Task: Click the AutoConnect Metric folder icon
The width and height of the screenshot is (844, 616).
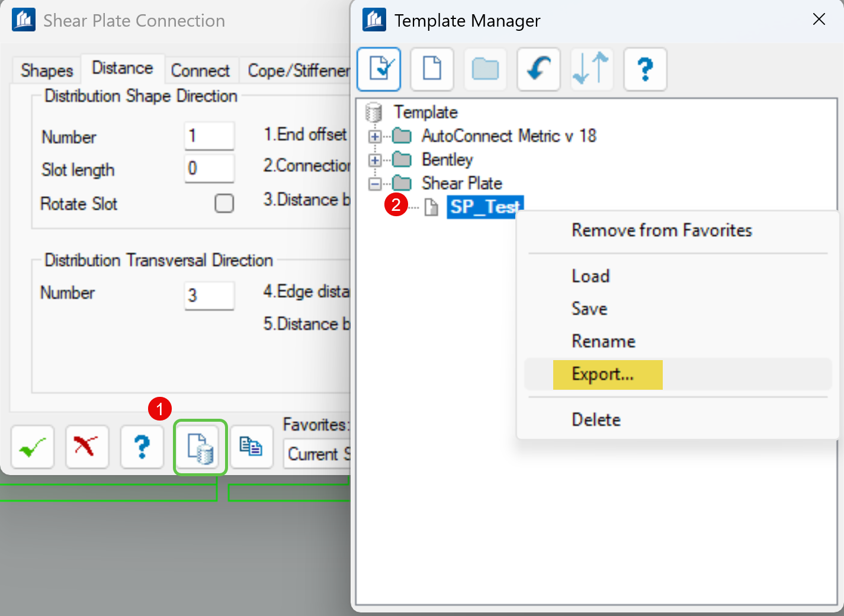Action: (x=402, y=136)
